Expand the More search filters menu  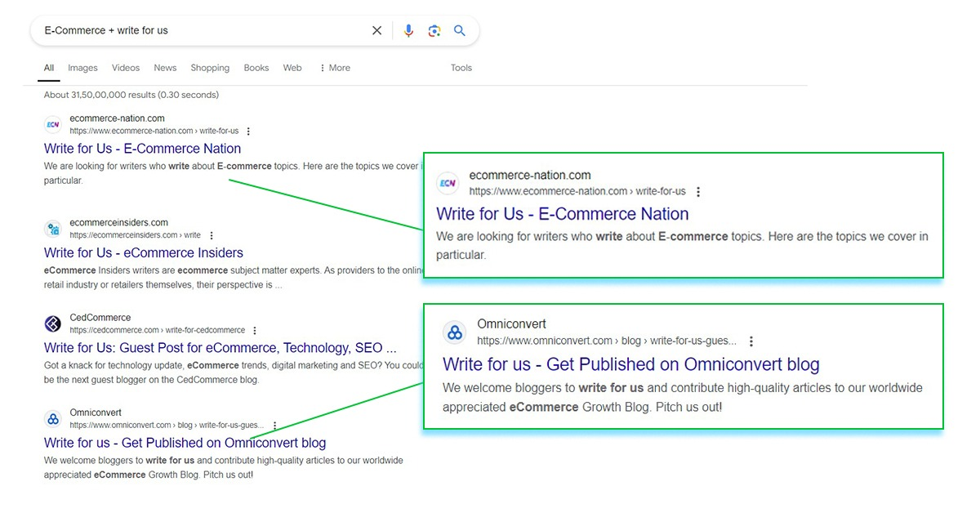pos(335,68)
